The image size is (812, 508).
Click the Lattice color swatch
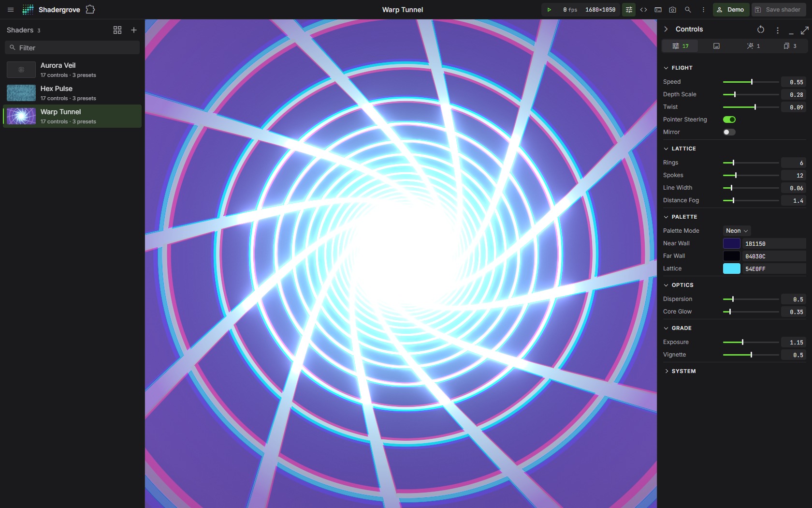pos(731,269)
